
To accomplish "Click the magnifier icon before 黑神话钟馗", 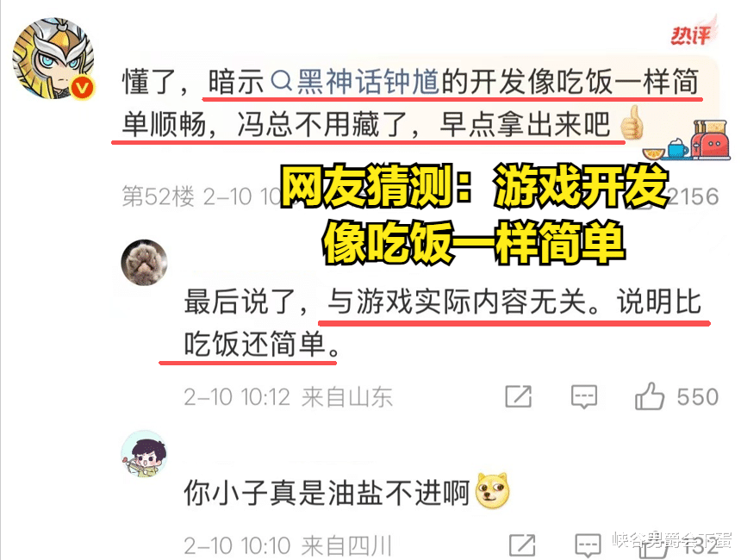I will 282,81.
